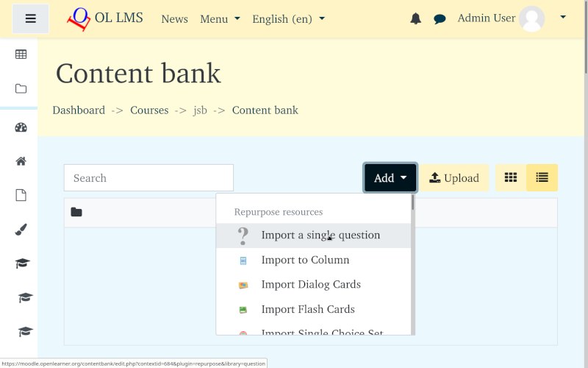588x368 pixels.
Task: Switch to list details view
Action: pyautogui.click(x=542, y=177)
